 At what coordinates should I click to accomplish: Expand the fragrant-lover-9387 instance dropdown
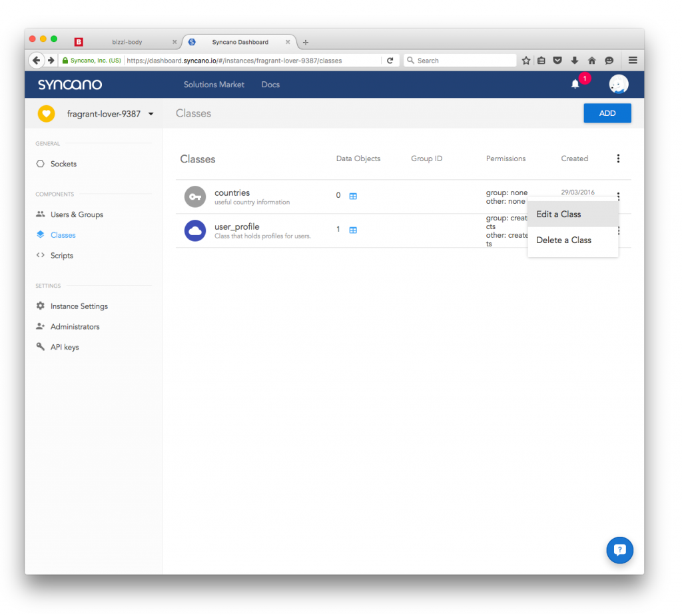pyautogui.click(x=151, y=114)
